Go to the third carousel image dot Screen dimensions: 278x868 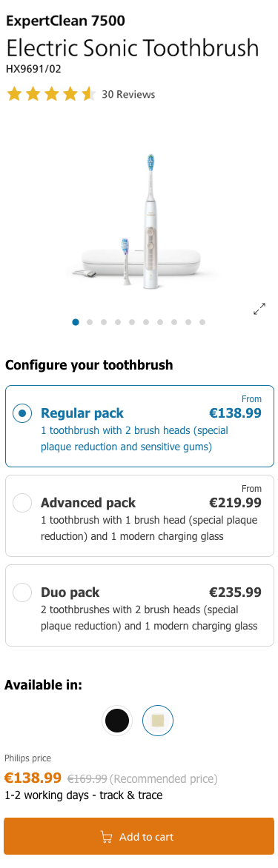pyautogui.click(x=104, y=322)
